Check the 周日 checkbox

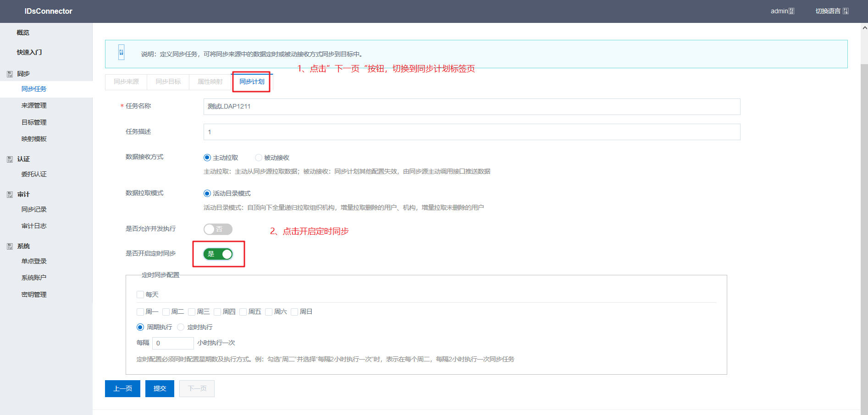[294, 312]
